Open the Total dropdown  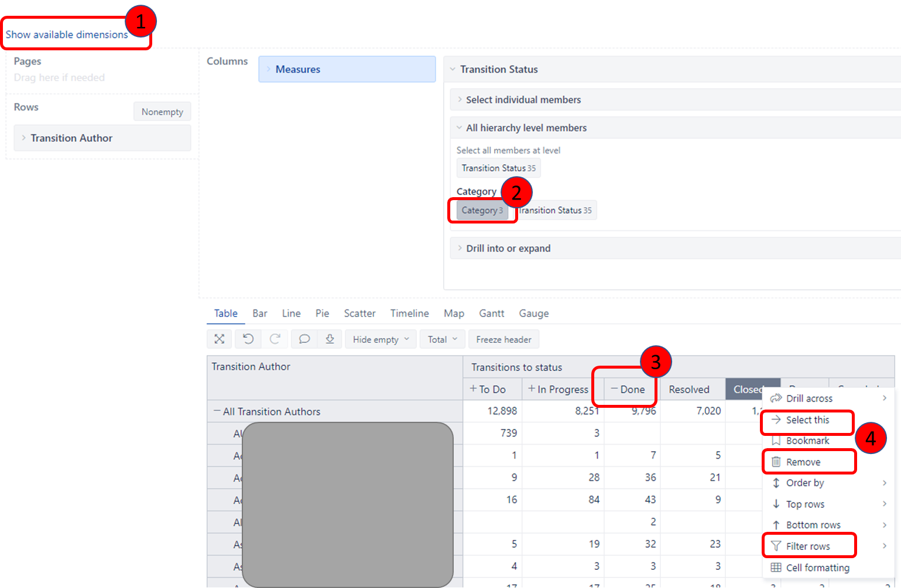coord(442,339)
